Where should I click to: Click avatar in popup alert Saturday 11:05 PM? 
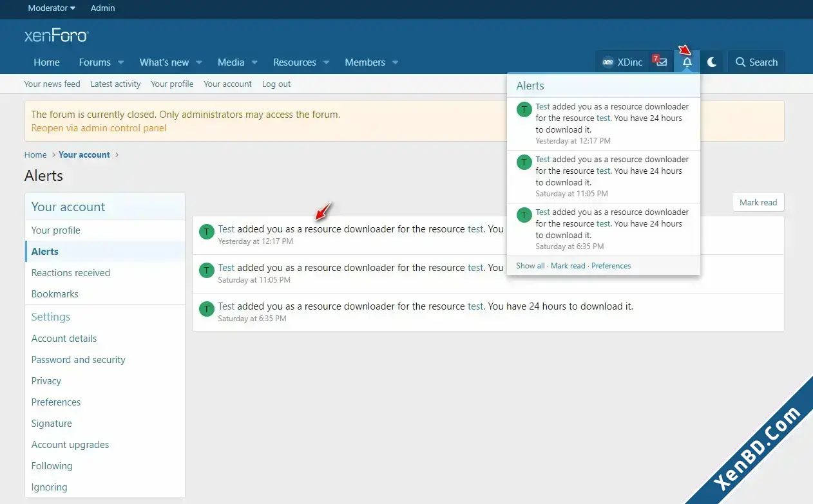[x=524, y=162]
